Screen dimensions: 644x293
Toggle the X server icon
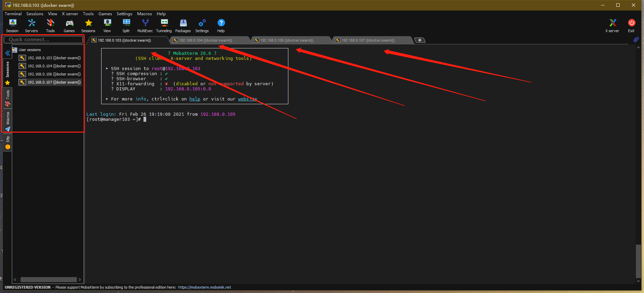pos(612,25)
